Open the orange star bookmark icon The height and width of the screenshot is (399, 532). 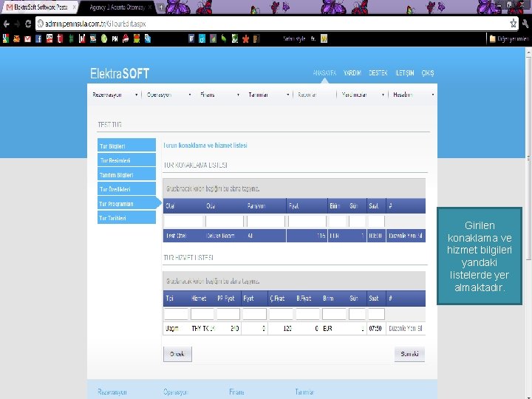coord(245,39)
